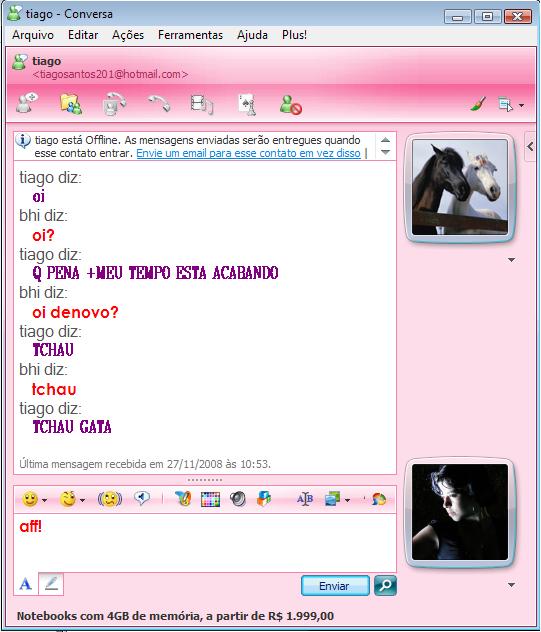541x632 pixels.
Task: Block this contact via blocked-person icon
Action: pyautogui.click(x=291, y=105)
